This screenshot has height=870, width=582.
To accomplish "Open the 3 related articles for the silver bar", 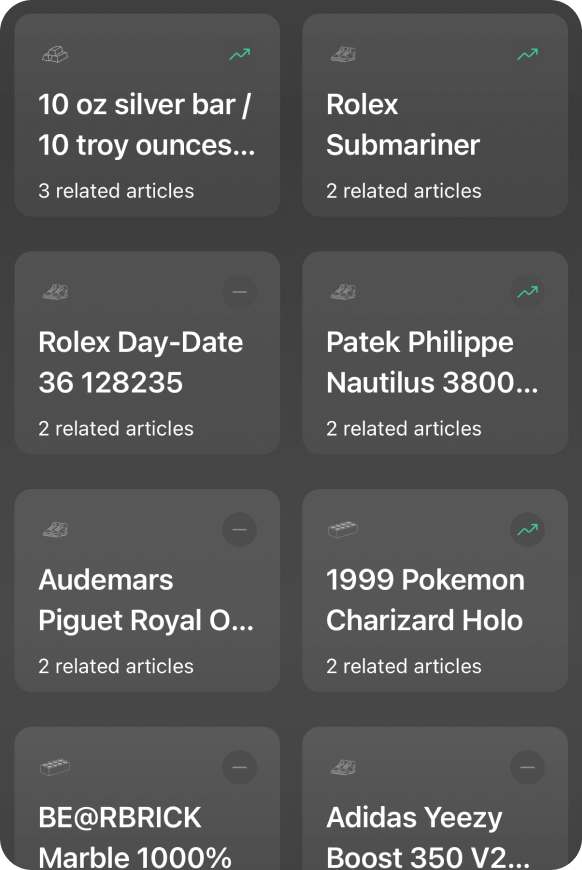I will point(115,191).
